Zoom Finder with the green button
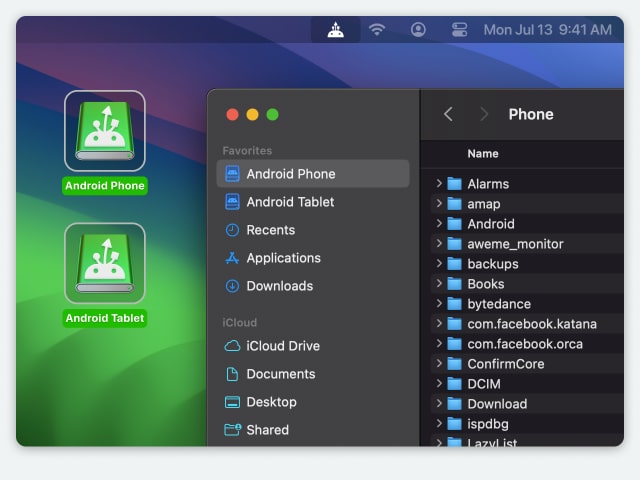 coord(272,115)
